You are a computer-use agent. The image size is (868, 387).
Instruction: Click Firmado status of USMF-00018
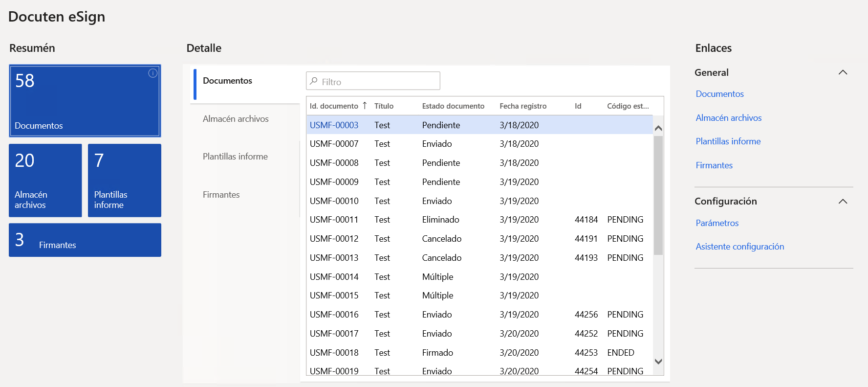pos(437,353)
